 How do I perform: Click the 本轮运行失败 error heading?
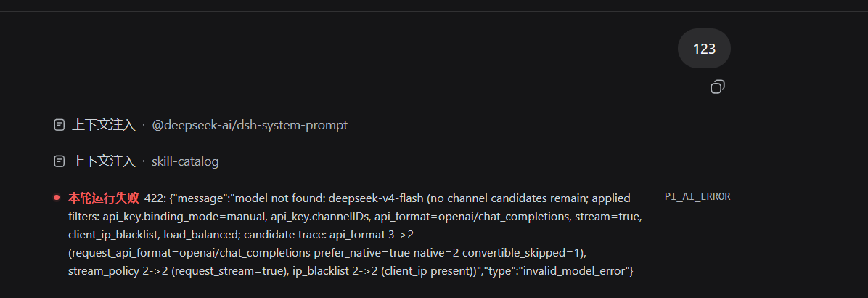104,198
